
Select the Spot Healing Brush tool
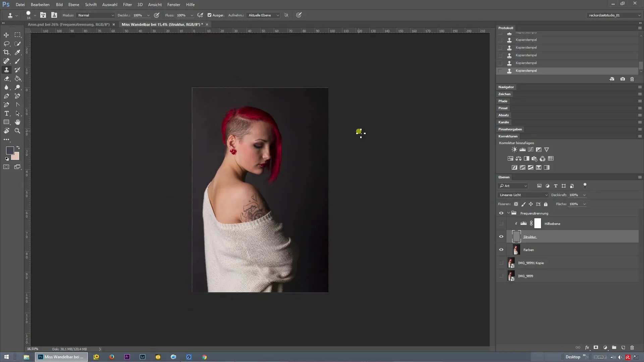6,61
